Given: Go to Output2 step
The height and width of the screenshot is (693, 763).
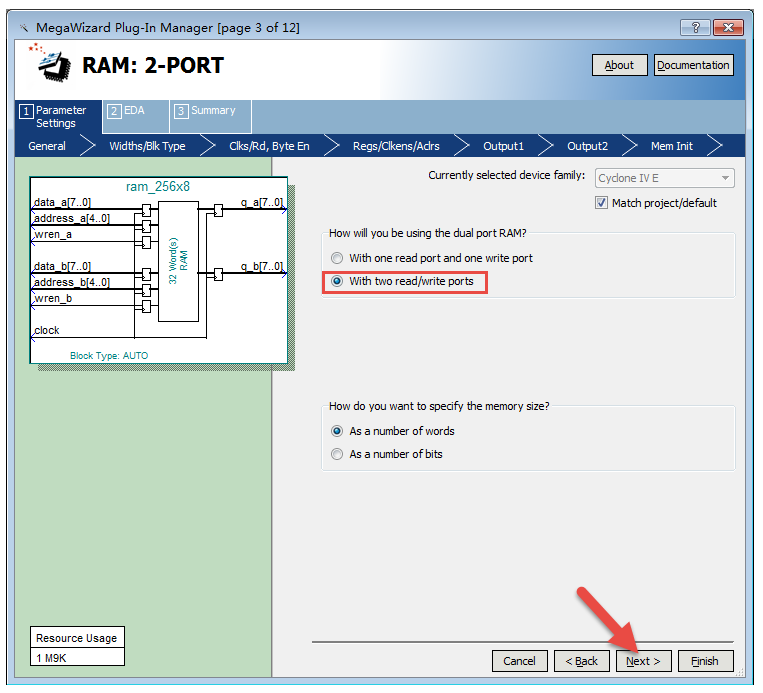Looking at the screenshot, I should tap(587, 146).
